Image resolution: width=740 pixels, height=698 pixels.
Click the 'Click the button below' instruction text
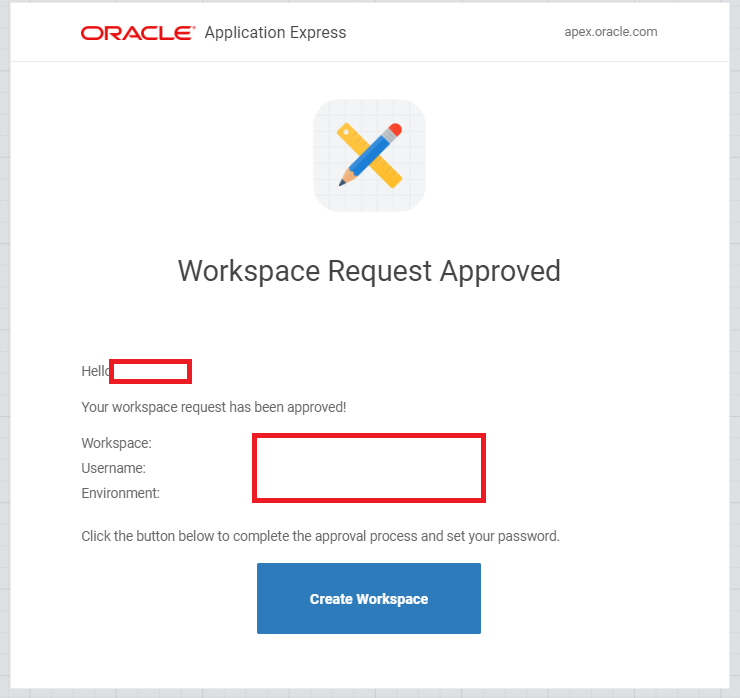pyautogui.click(x=320, y=536)
